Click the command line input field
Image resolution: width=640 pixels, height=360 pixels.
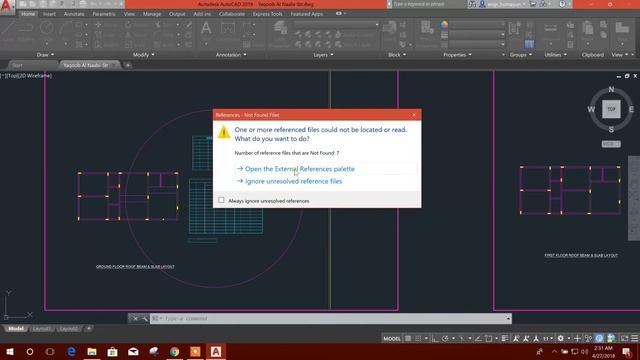[x=331, y=318]
